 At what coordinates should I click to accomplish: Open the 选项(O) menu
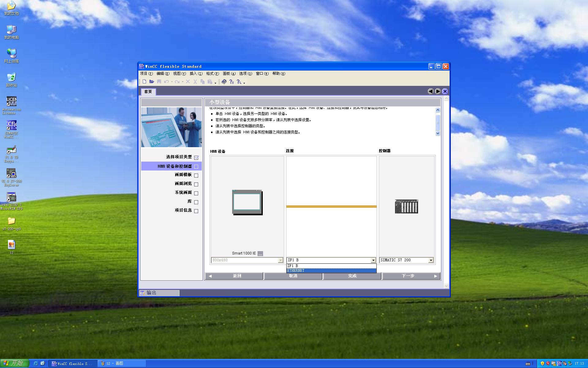[x=245, y=74]
